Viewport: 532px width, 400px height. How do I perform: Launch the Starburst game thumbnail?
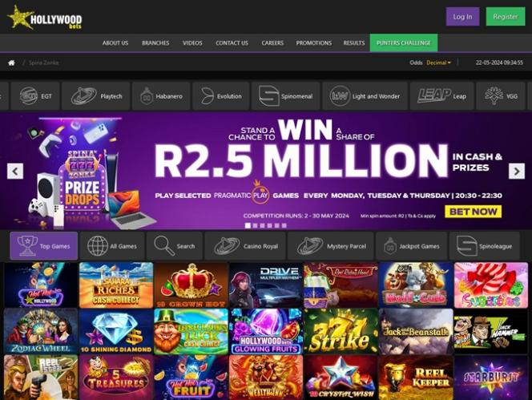pos(491,378)
